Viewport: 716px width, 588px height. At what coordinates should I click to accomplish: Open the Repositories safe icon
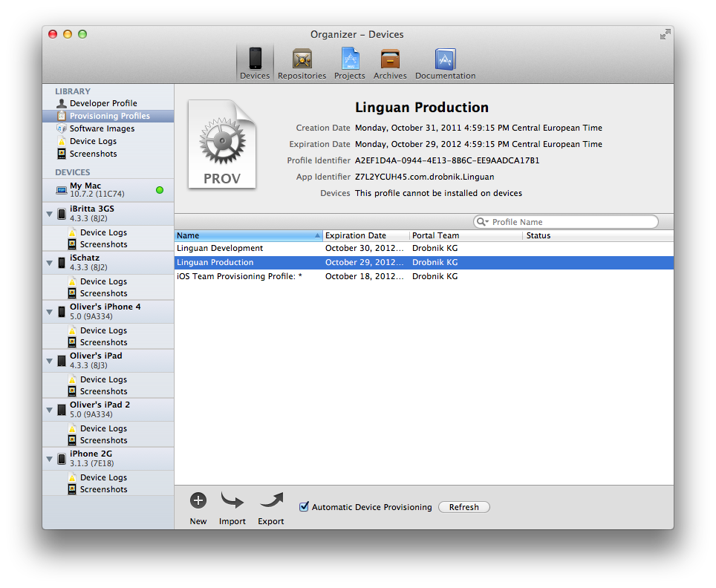[302, 59]
